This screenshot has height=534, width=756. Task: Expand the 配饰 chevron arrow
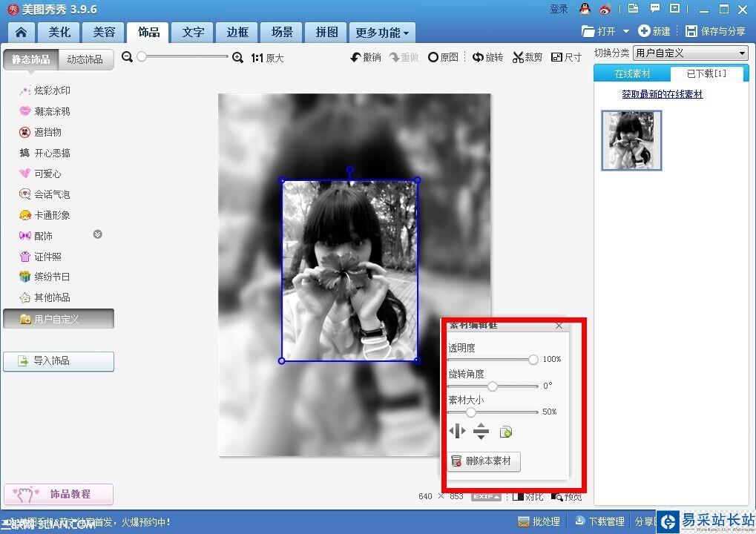pos(97,234)
